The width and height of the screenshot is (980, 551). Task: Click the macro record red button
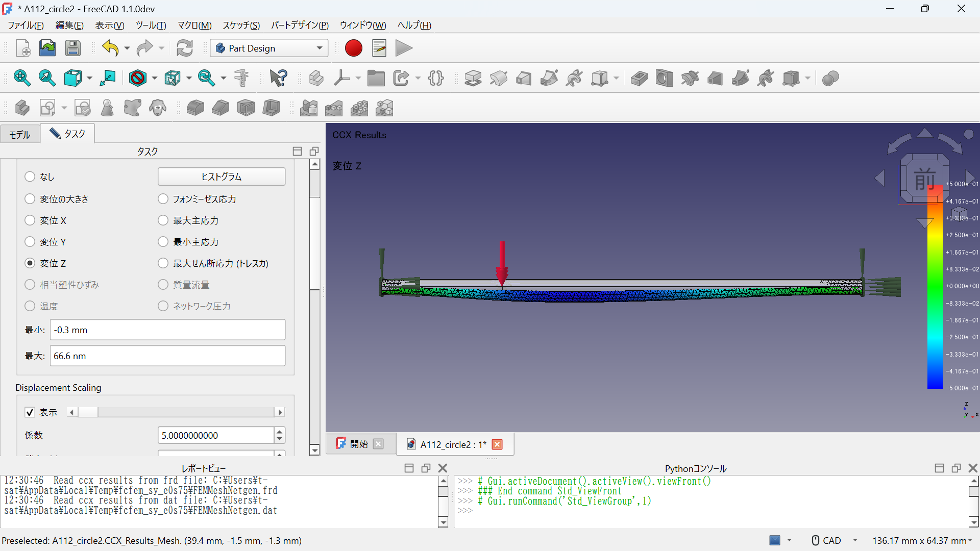(x=353, y=48)
